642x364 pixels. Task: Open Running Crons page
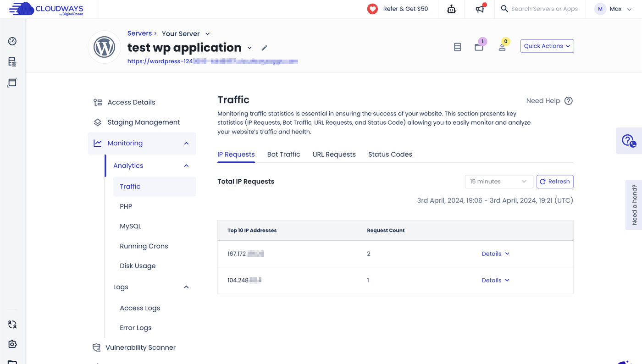pos(144,246)
